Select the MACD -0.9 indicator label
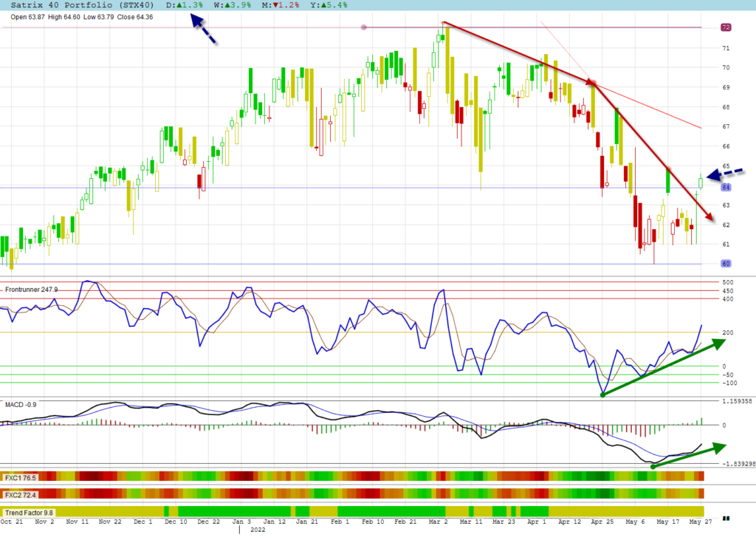The width and height of the screenshot is (756, 543). 21,404
